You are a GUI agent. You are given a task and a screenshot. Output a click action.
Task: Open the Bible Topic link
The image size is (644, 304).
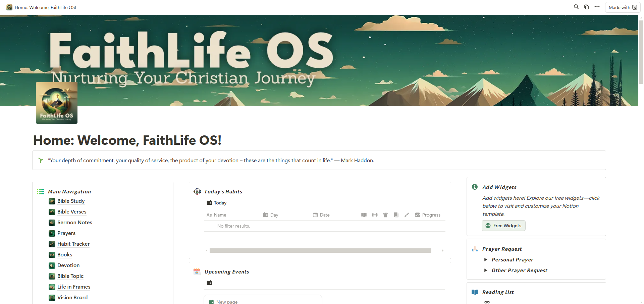tap(70, 276)
